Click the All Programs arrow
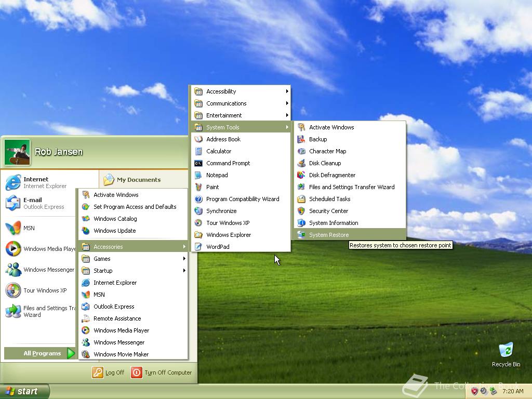The width and height of the screenshot is (532, 399). (x=71, y=353)
